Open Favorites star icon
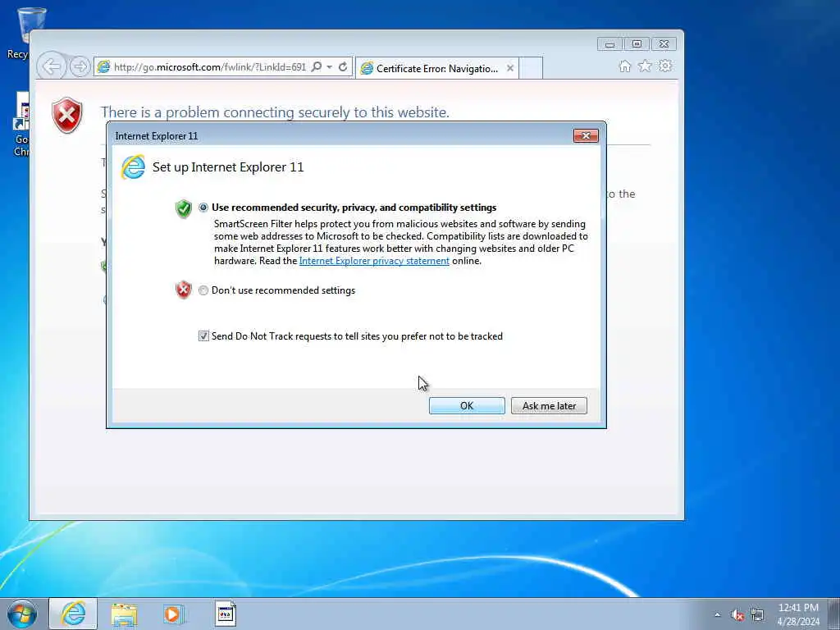Image resolution: width=840 pixels, height=630 pixels. (645, 66)
